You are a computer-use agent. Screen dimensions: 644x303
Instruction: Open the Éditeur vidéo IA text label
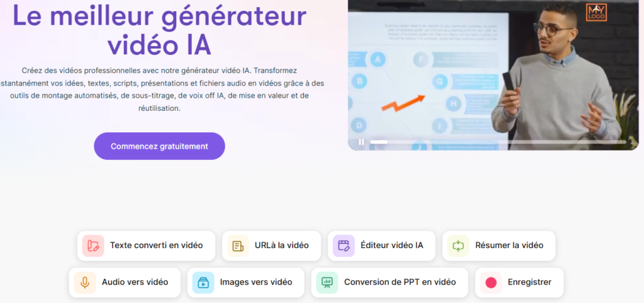pyautogui.click(x=392, y=246)
